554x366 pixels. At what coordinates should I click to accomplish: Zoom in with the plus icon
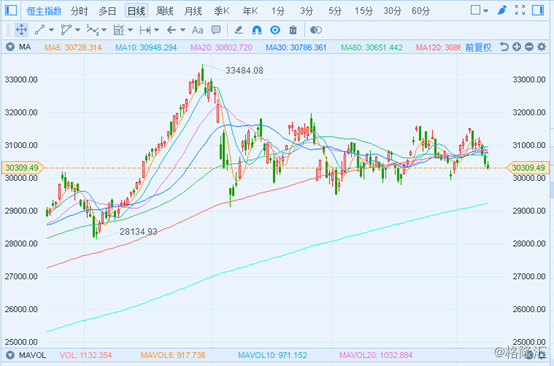(x=517, y=47)
